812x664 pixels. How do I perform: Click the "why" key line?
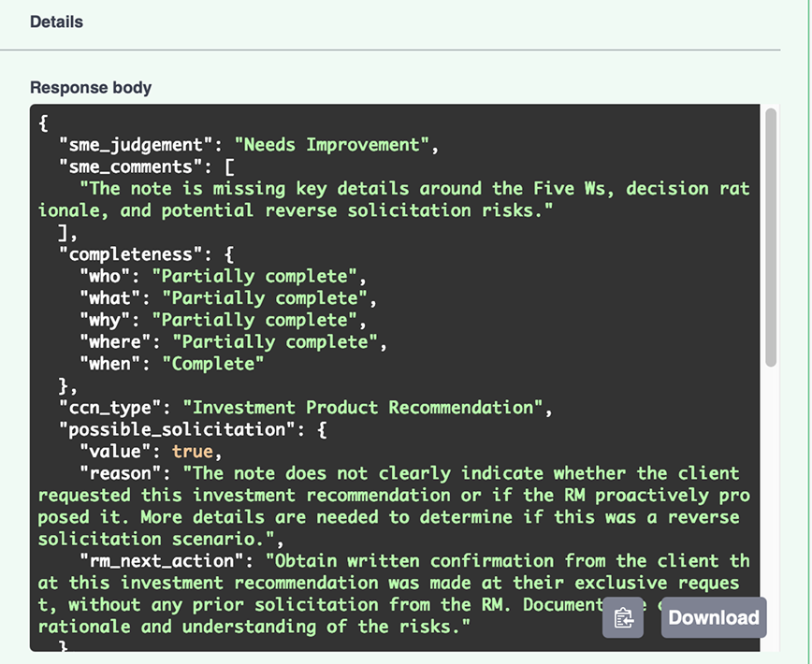223,320
